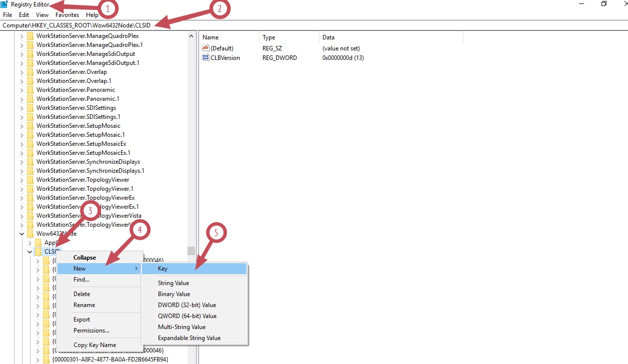The image size is (628, 364).
Task: Click the WorkStationServer.Overlap folder icon
Action: 30,72
